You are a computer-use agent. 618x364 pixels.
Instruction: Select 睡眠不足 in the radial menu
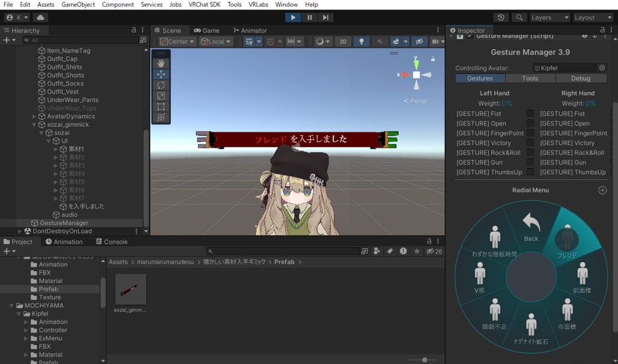tap(495, 315)
